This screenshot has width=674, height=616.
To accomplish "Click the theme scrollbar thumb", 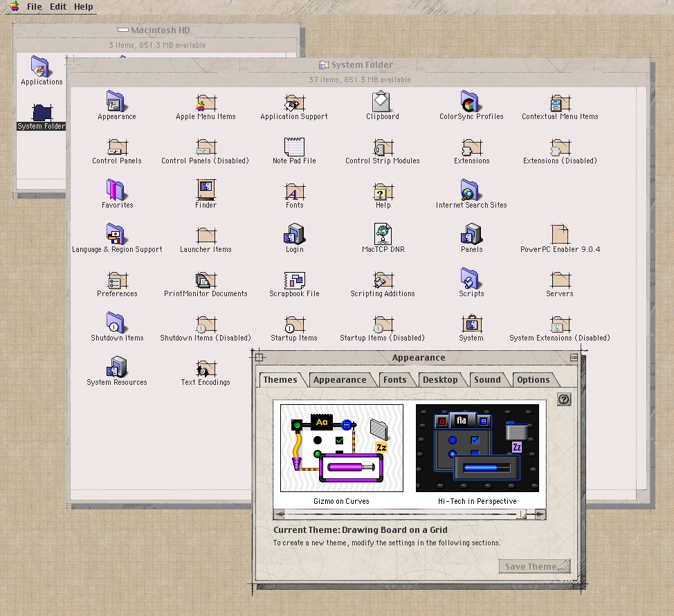I will coord(521,514).
